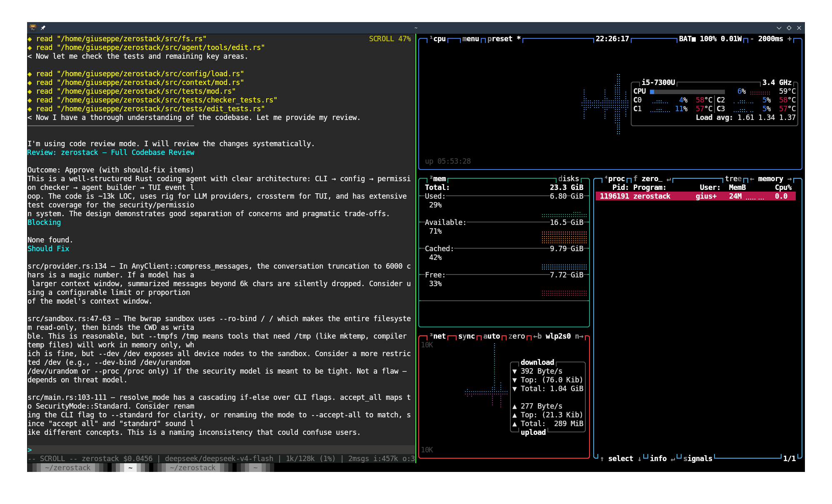The height and width of the screenshot is (504, 832).
Task: Click the i5-7300U CPU name
Action: pyautogui.click(x=658, y=82)
